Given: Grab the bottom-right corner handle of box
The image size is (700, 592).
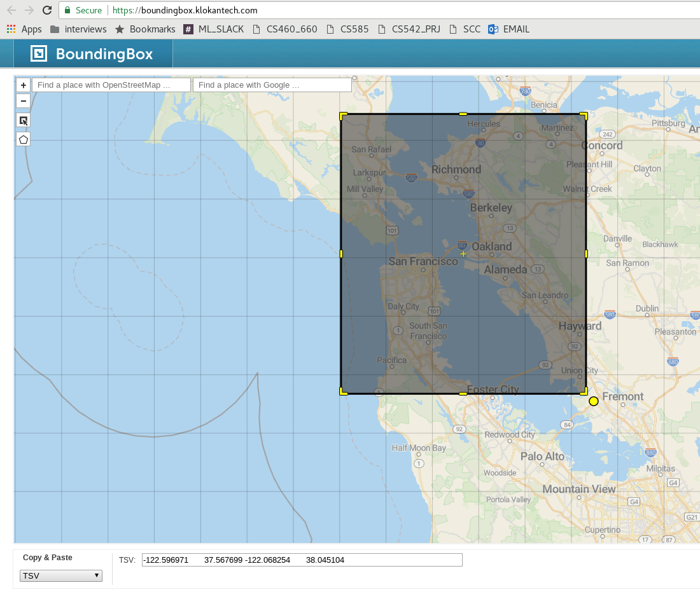Looking at the screenshot, I should [x=584, y=391].
